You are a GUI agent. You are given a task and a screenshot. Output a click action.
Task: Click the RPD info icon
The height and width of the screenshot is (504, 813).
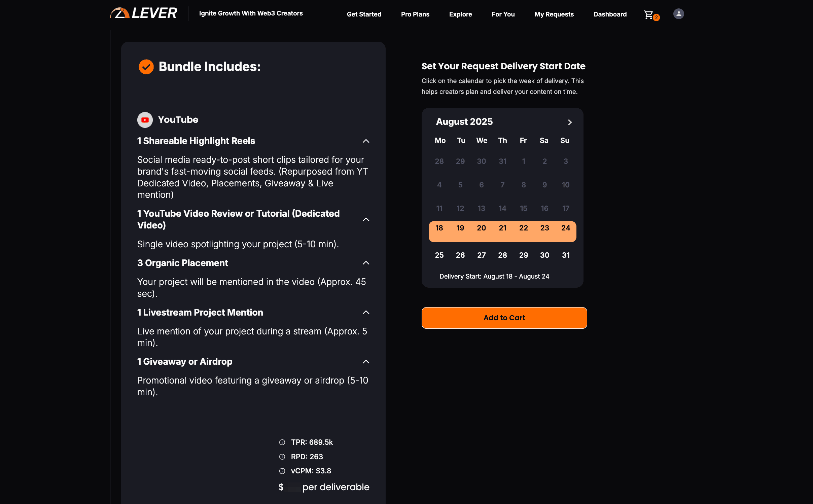point(282,457)
